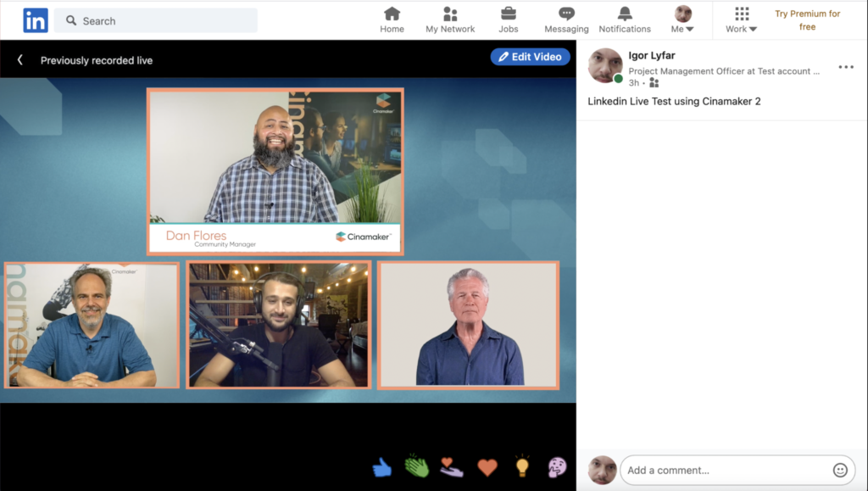This screenshot has width=868, height=491.
Task: React with the green clapping Celebrate
Action: tap(417, 466)
